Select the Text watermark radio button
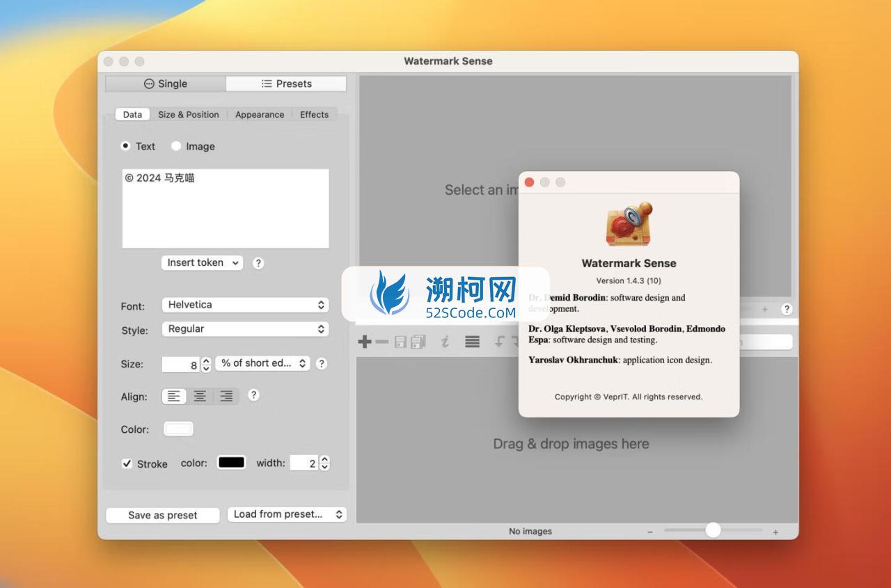 click(x=125, y=146)
